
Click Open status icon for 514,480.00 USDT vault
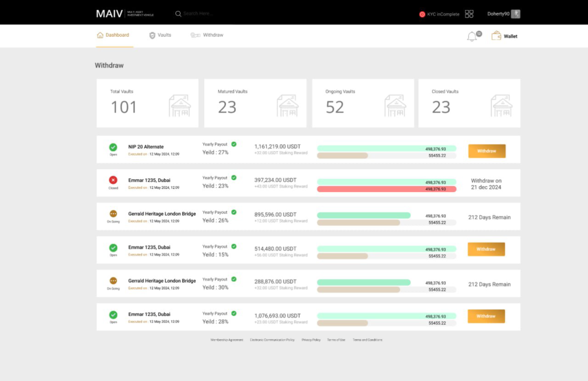[113, 248]
